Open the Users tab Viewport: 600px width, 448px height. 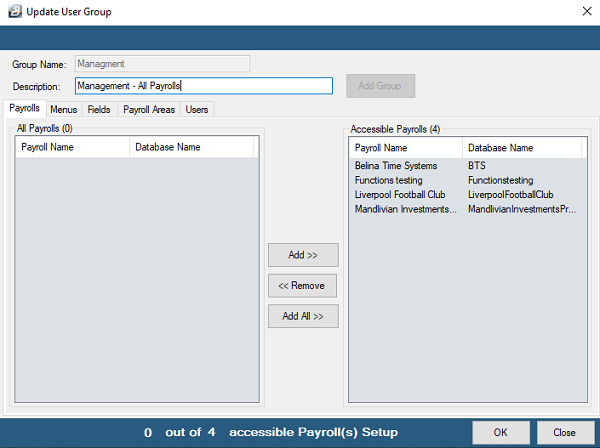(197, 109)
